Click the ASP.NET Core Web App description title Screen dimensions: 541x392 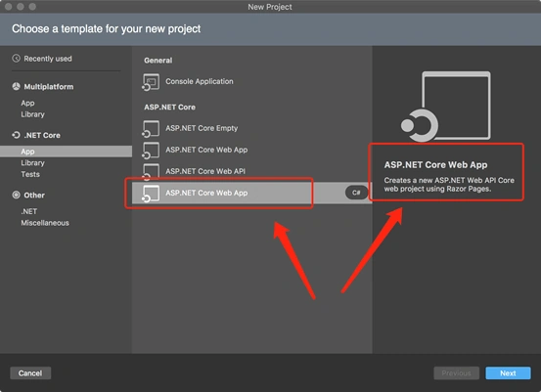click(x=435, y=165)
